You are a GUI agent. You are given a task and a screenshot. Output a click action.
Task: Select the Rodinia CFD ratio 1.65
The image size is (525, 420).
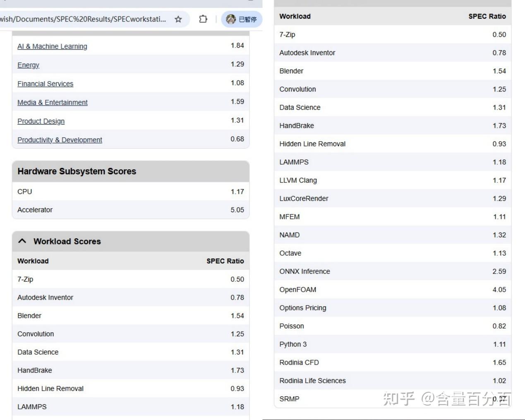pos(499,362)
